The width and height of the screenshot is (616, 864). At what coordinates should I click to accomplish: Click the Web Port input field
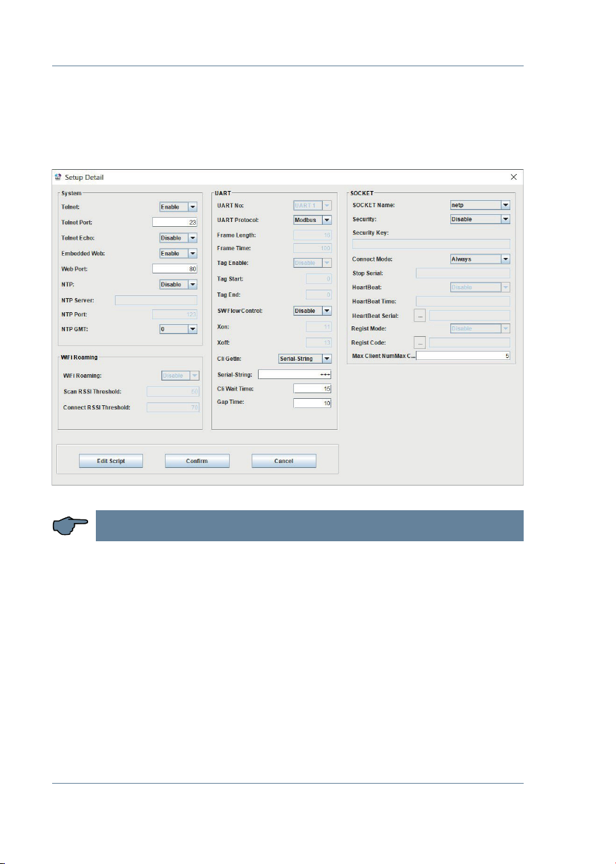pos(175,269)
